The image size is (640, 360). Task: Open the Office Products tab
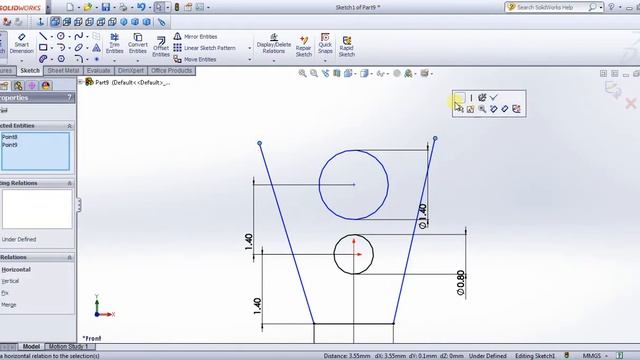click(x=171, y=71)
